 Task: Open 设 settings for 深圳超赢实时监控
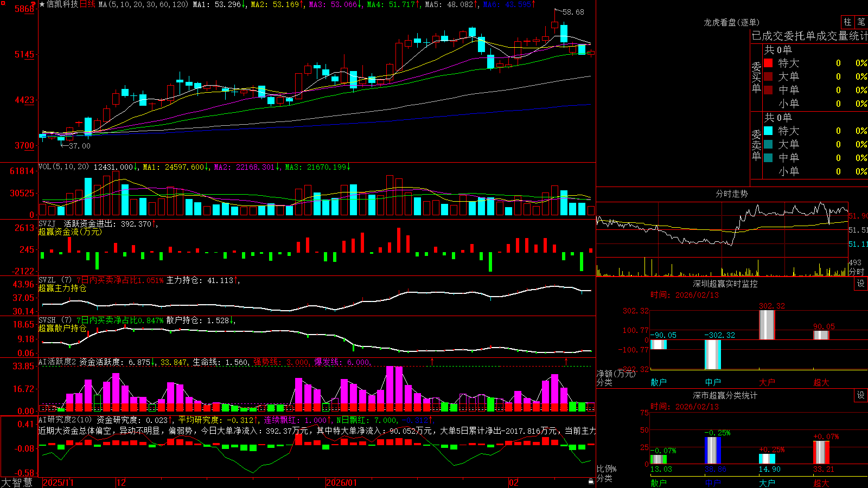[861, 284]
